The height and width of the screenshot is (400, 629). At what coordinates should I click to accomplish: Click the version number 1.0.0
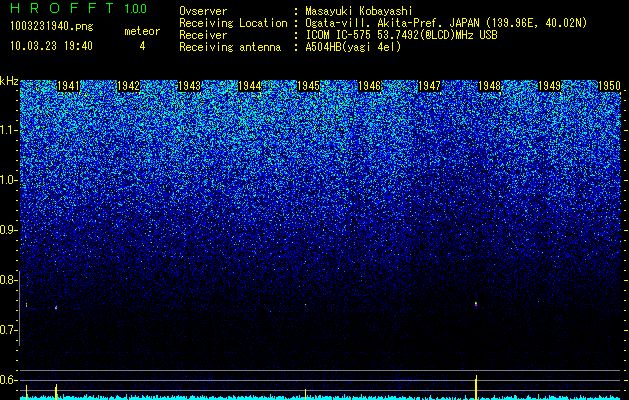136,9
